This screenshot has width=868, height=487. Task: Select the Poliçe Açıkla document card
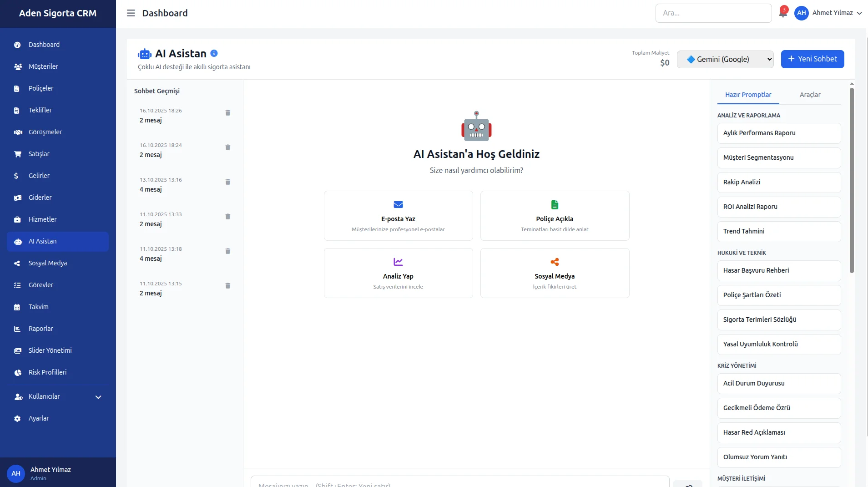point(555,216)
